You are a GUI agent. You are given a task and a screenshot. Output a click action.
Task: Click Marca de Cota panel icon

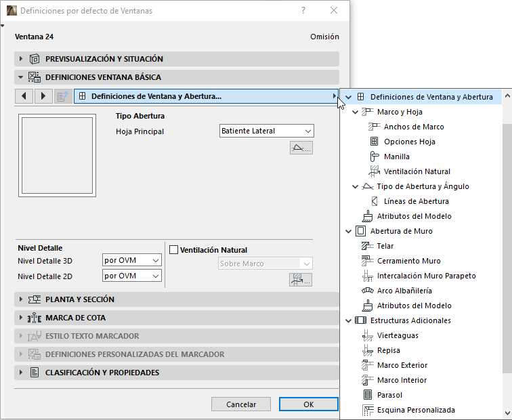pyautogui.click(x=35, y=318)
